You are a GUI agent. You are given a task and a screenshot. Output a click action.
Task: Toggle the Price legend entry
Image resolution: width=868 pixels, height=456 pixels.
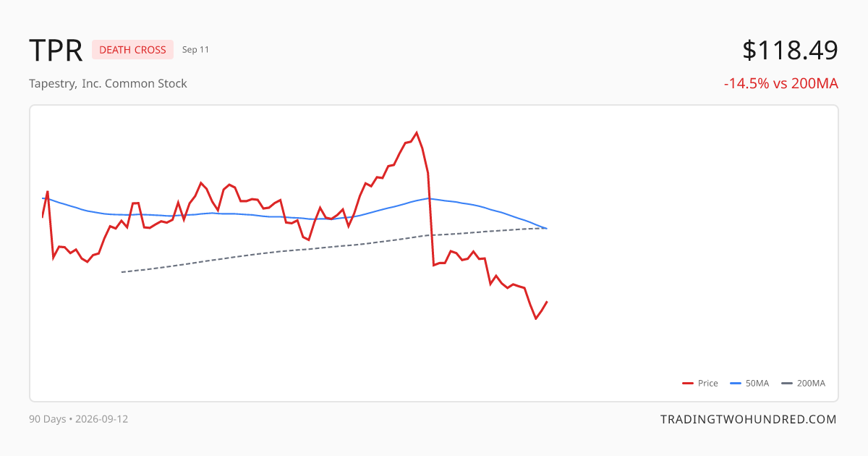coord(700,383)
